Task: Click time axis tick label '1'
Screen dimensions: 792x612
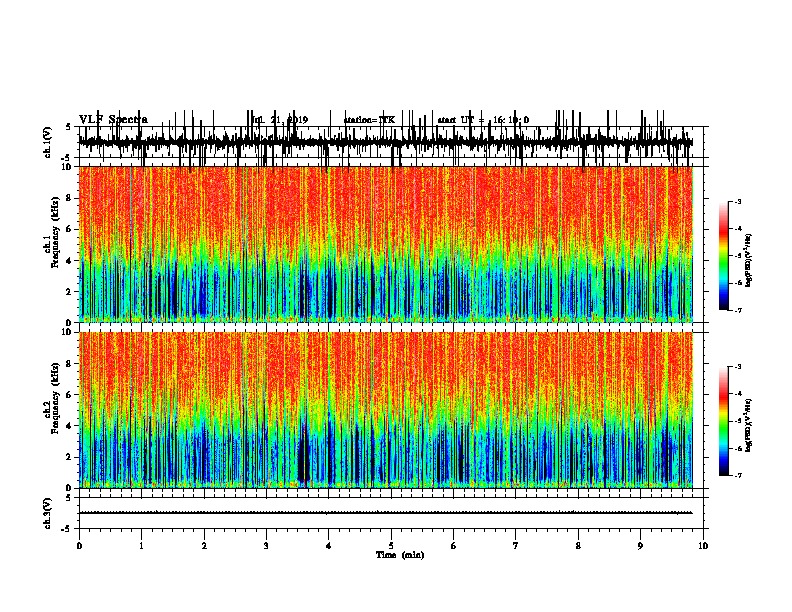Action: pyautogui.click(x=142, y=545)
